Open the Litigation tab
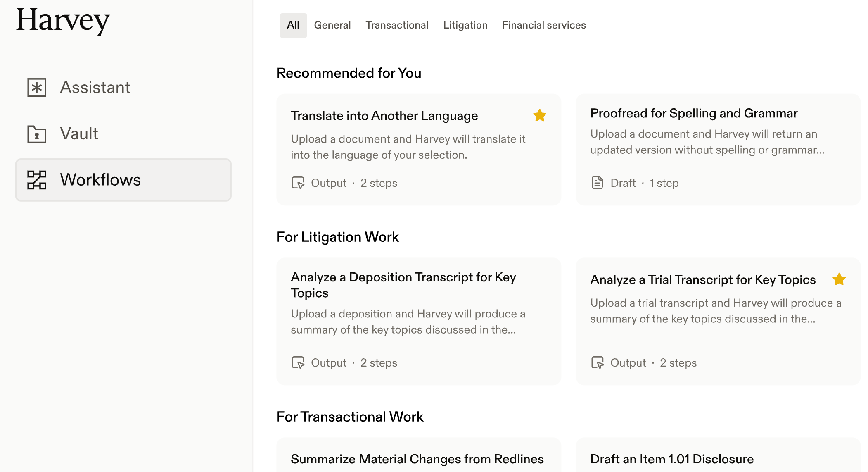Viewport: 868px width, 472px height. [x=465, y=25]
